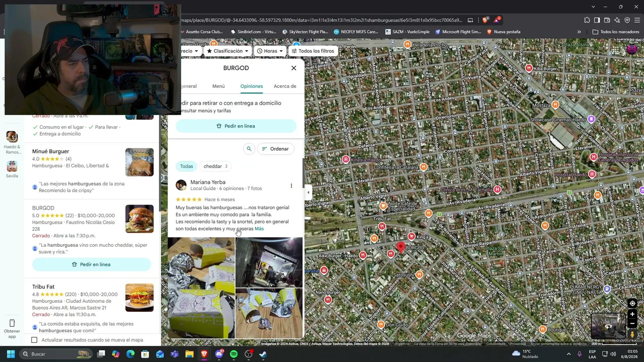The image size is (644, 362).
Task: Open the Brave Shields icon
Action: click(485, 20)
